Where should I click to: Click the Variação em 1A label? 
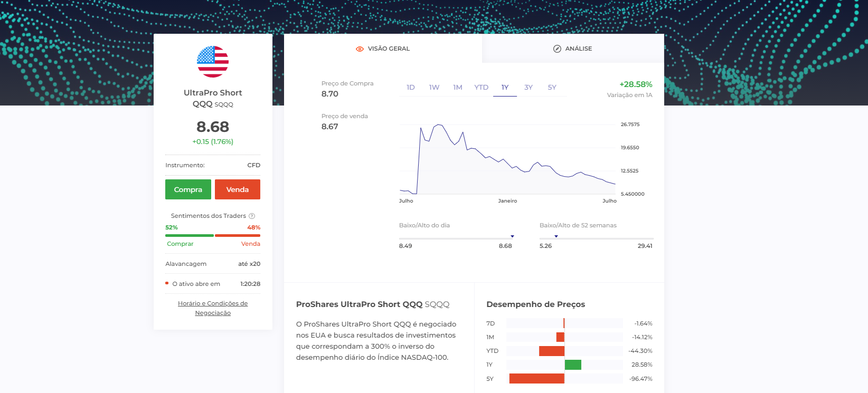(629, 95)
